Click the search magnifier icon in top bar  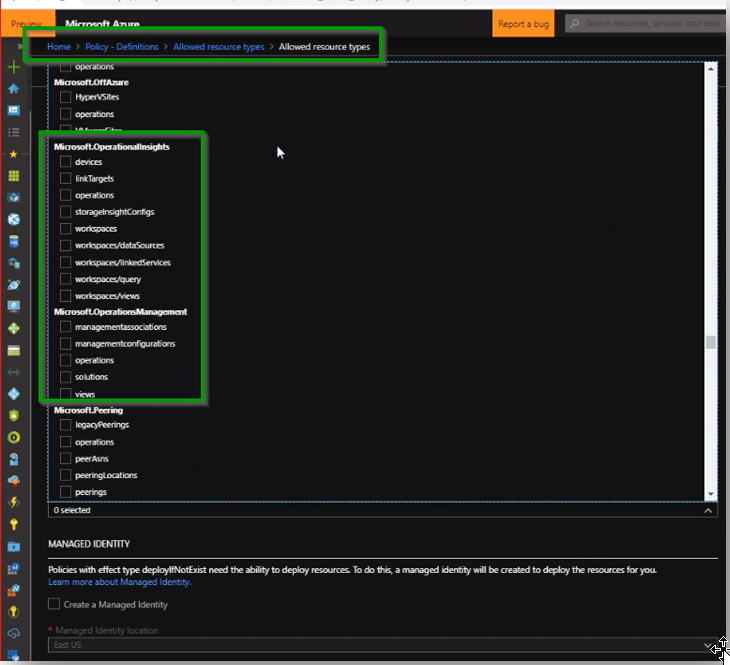(x=575, y=23)
